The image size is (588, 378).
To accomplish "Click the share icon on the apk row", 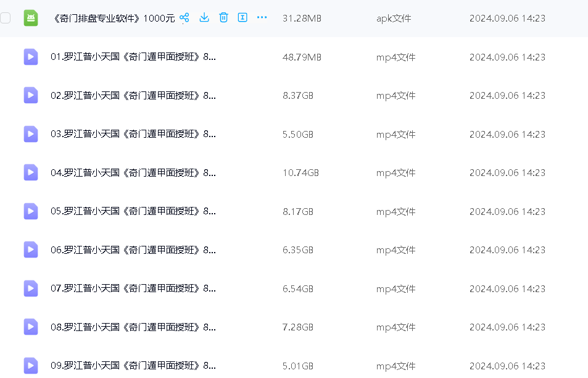I will coord(184,18).
